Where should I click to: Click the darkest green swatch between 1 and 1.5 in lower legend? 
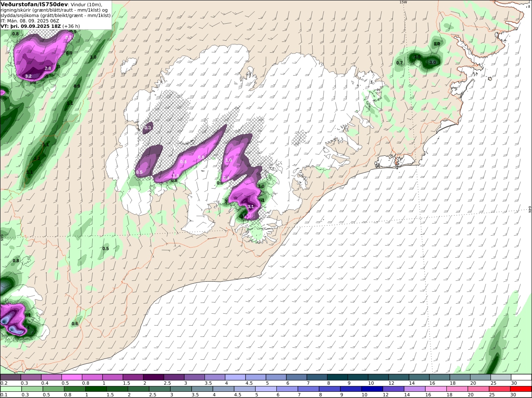[x=96, y=389]
